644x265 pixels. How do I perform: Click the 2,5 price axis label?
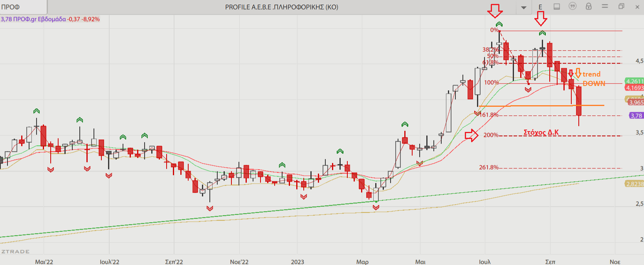point(640,204)
